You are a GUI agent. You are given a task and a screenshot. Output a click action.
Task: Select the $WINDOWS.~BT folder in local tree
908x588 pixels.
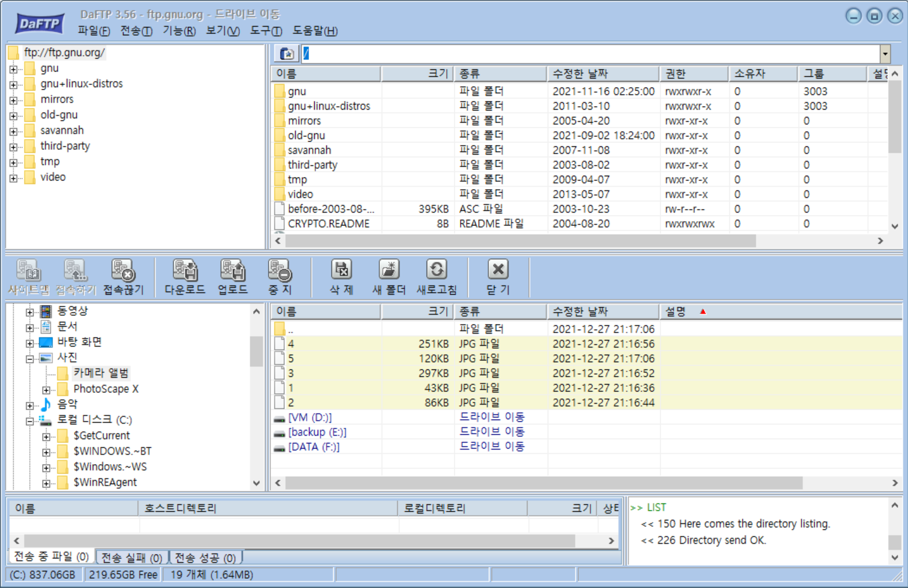click(112, 451)
